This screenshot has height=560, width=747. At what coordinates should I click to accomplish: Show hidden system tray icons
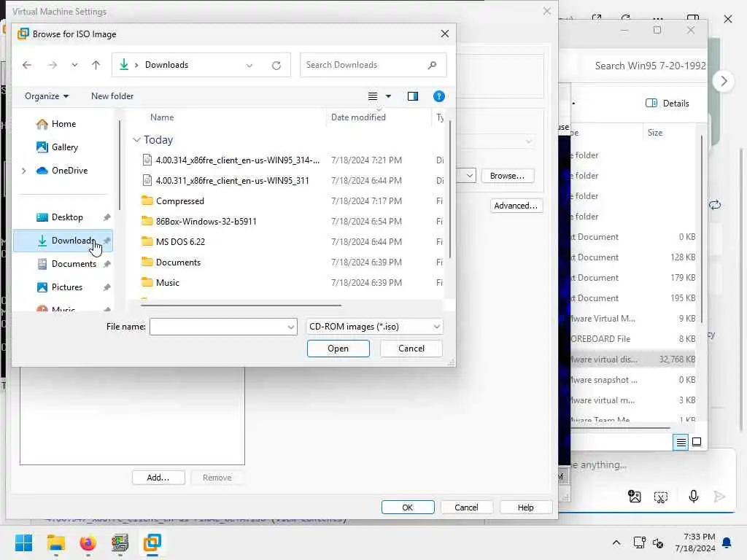[616, 542]
